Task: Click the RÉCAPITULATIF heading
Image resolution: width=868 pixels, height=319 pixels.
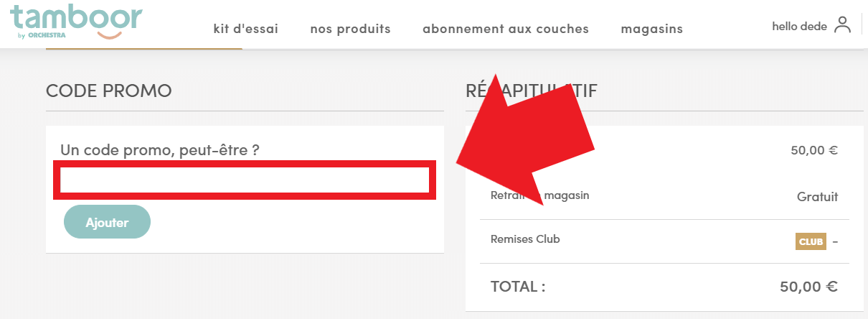Action: [532, 91]
